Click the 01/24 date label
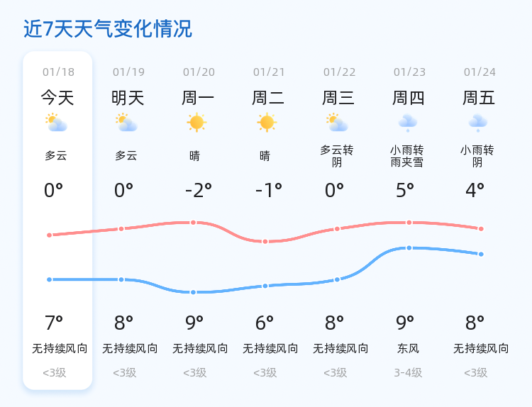 tap(480, 72)
